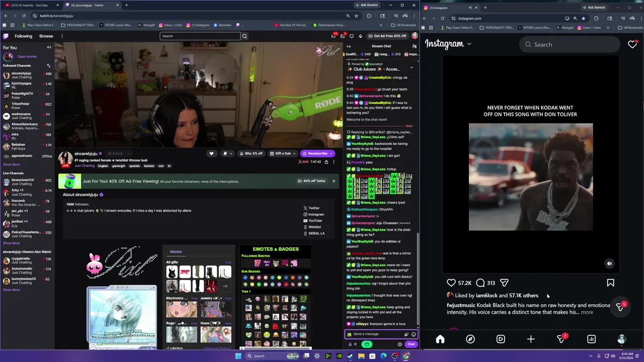
Task: Switch to the Dr Insanity YouTube tab
Action: click(x=30, y=5)
